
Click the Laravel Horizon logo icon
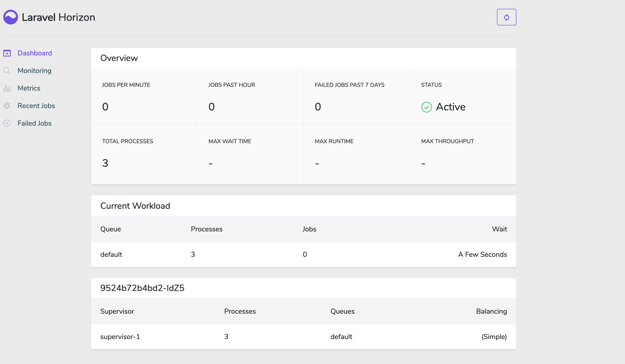tap(10, 17)
